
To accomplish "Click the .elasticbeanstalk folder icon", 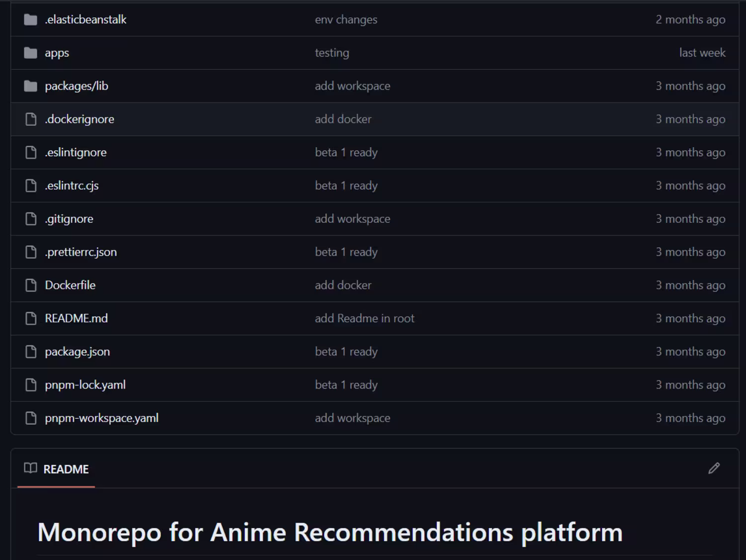I will 31,20.
